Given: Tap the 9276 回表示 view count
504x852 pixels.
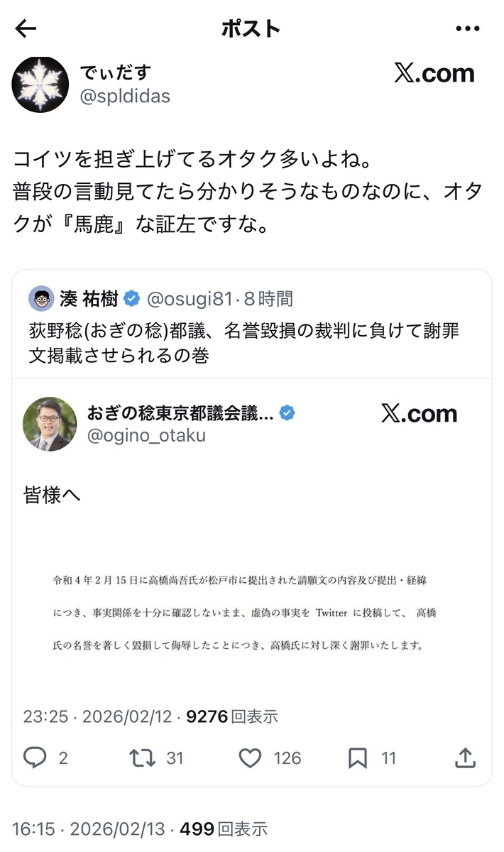Looking at the screenshot, I should (x=232, y=716).
